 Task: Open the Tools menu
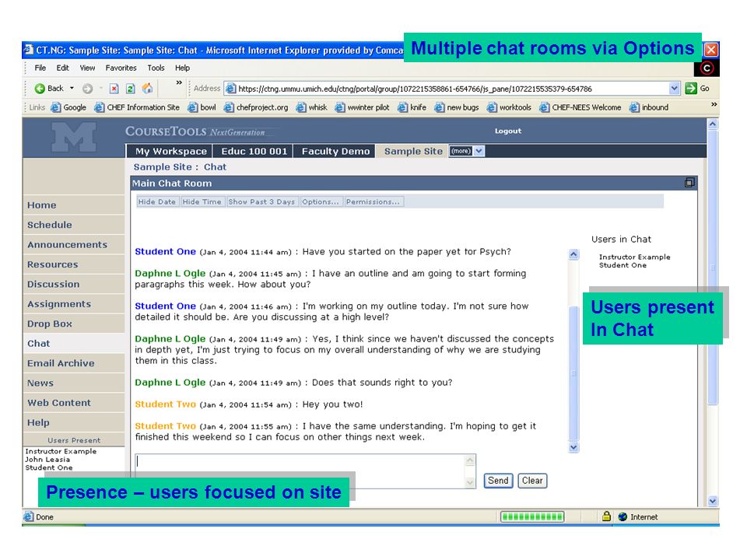156,68
